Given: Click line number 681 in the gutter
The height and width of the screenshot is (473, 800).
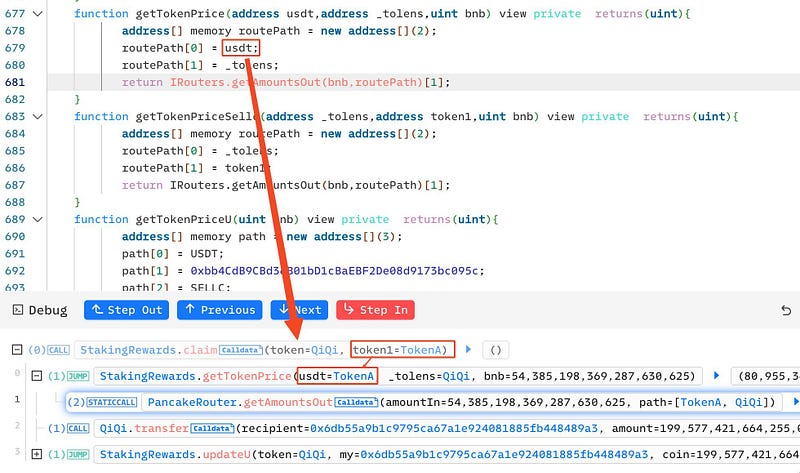Looking at the screenshot, I should tap(15, 82).
